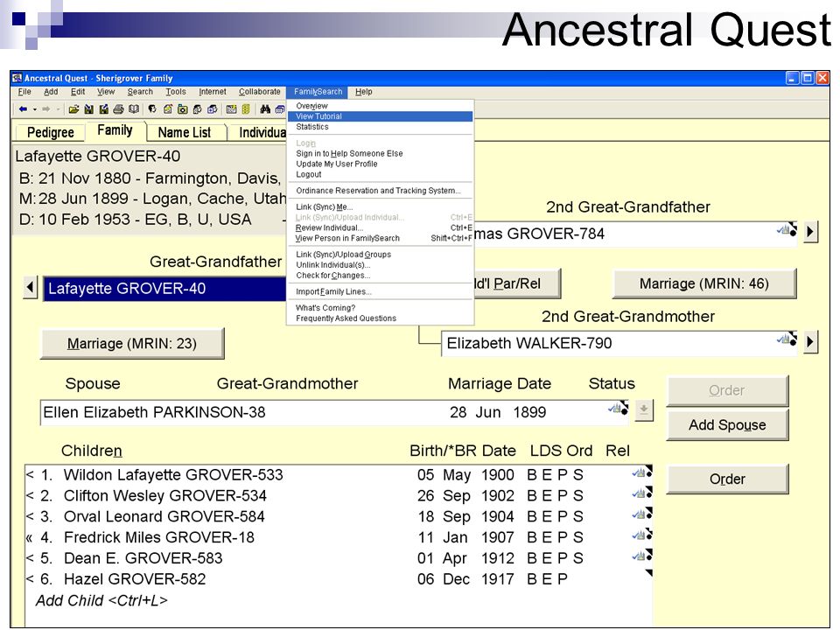Select the Lafayette GROVER-40 name field
Image resolution: width=840 pixels, height=630 pixels.
click(165, 289)
